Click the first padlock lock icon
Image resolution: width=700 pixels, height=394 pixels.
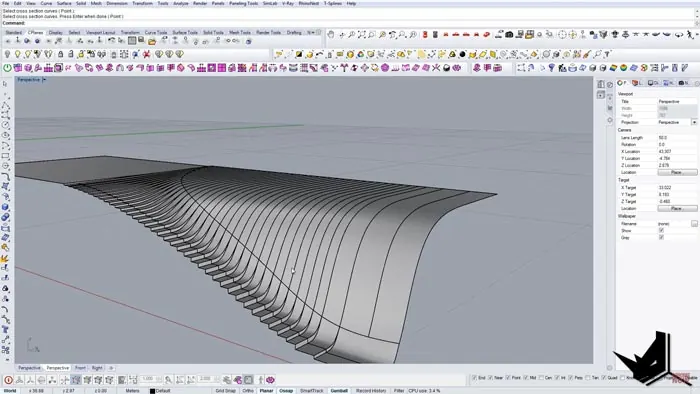click(x=60, y=54)
